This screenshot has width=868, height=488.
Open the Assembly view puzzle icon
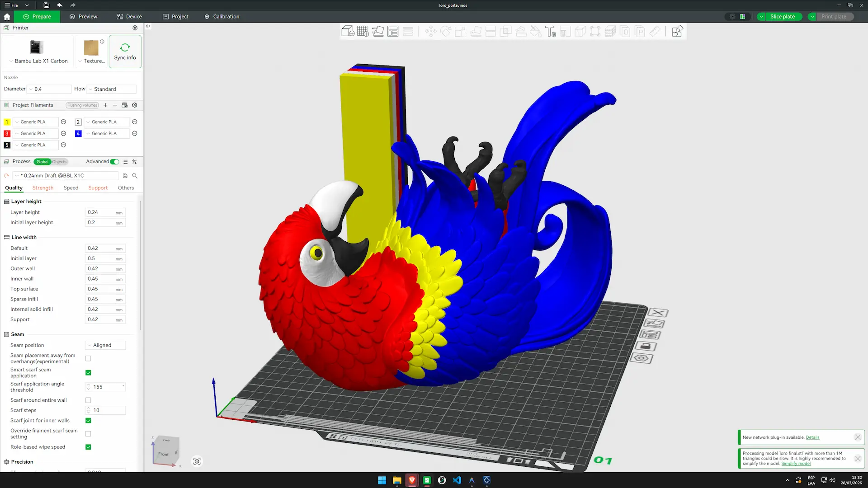(677, 31)
